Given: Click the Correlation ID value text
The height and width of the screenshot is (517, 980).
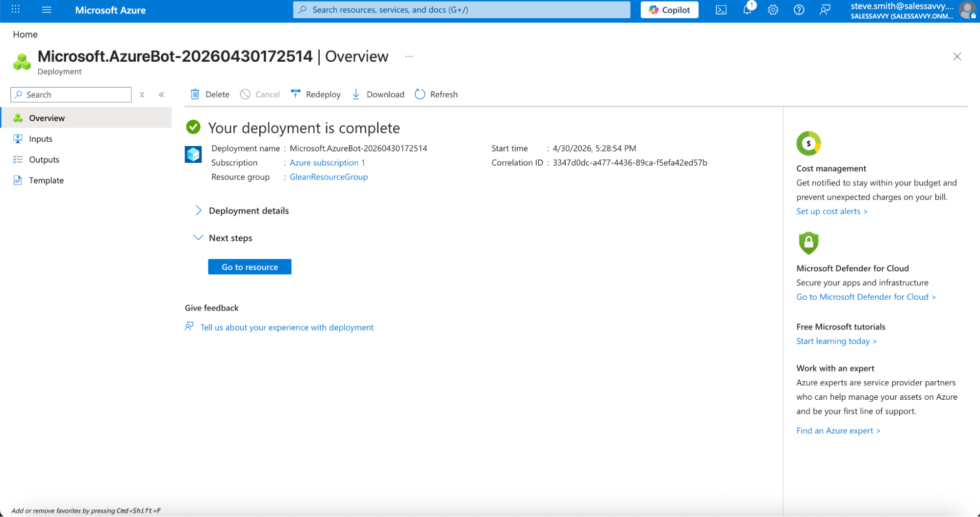Looking at the screenshot, I should pos(630,162).
